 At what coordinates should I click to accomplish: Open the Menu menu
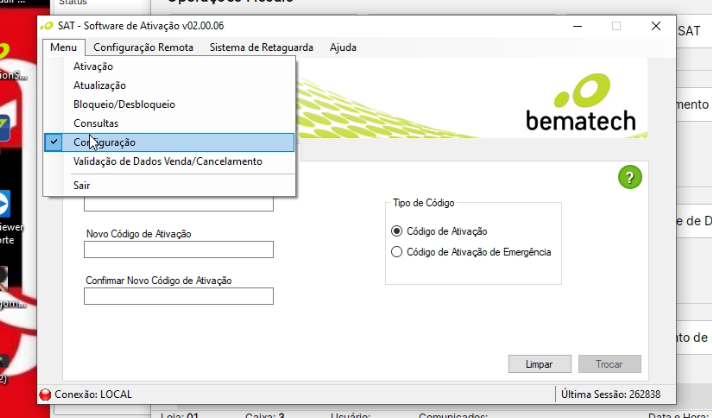[64, 47]
